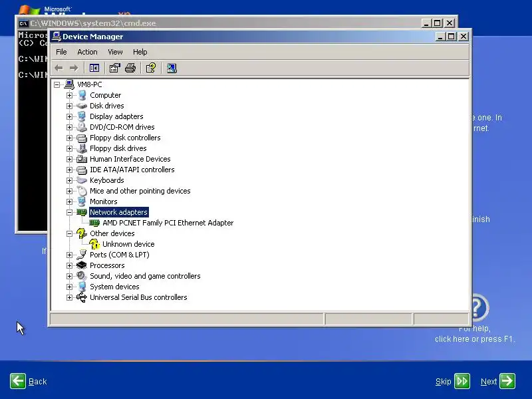The image size is (532, 399).
Task: Click the Display adapters icon
Action: tap(82, 116)
